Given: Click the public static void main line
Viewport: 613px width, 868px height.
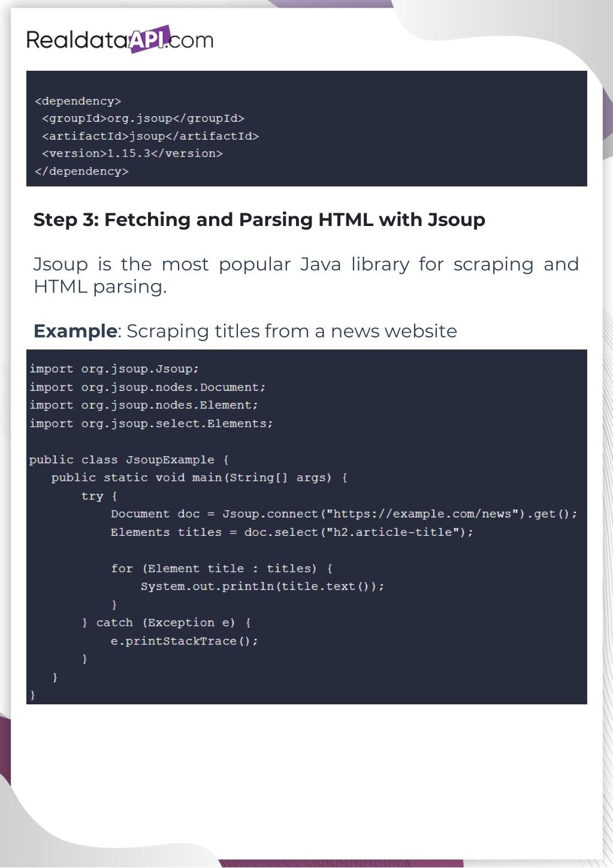Looking at the screenshot, I should point(199,478).
